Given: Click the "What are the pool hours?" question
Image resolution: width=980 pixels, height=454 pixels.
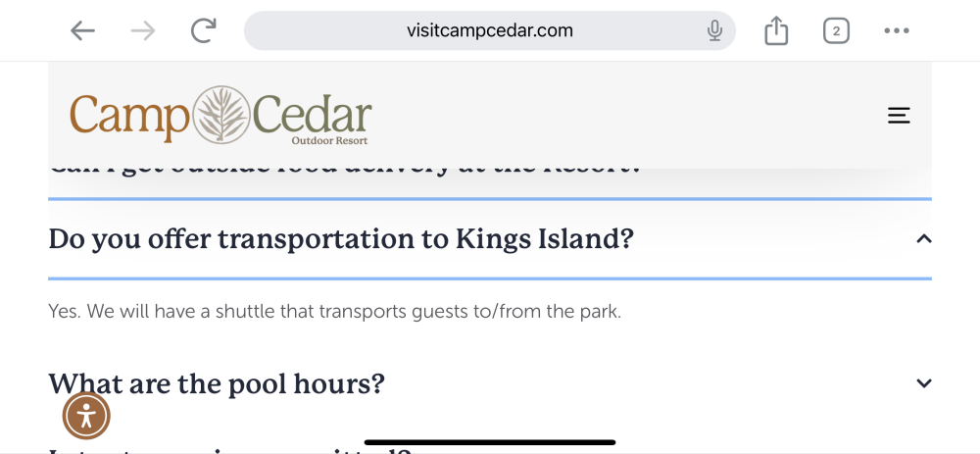Looking at the screenshot, I should (217, 383).
